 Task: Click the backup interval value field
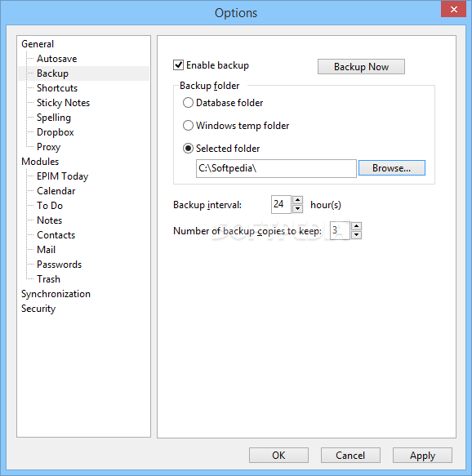(281, 204)
